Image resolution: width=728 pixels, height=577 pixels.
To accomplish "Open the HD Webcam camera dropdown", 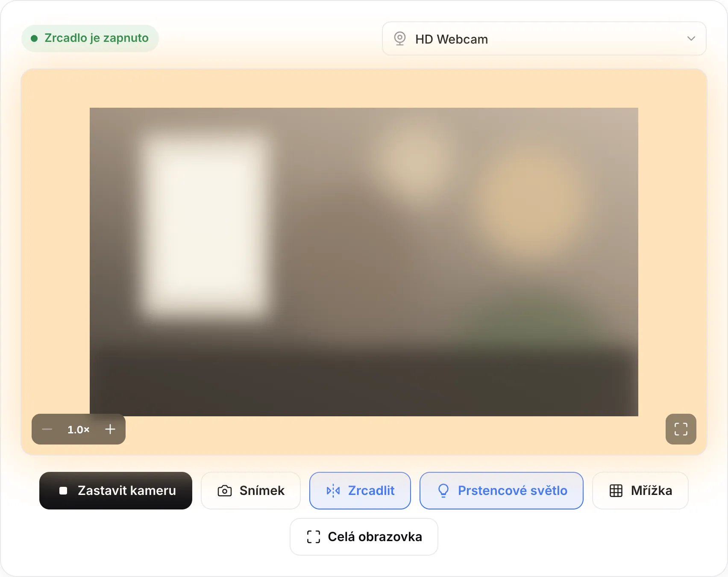I will [x=544, y=38].
